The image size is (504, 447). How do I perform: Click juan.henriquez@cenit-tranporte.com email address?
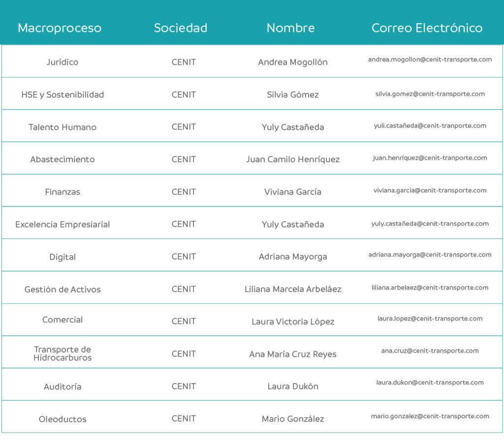point(430,158)
